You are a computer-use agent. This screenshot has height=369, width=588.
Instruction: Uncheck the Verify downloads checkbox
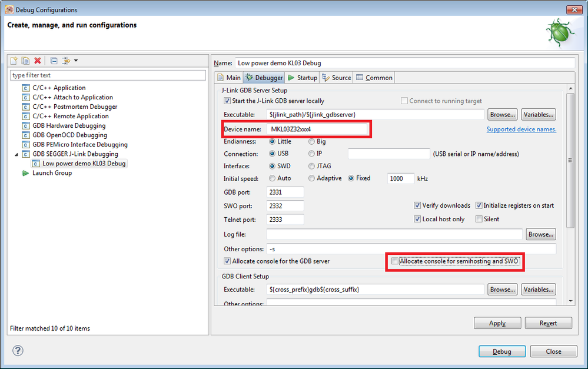coord(418,205)
